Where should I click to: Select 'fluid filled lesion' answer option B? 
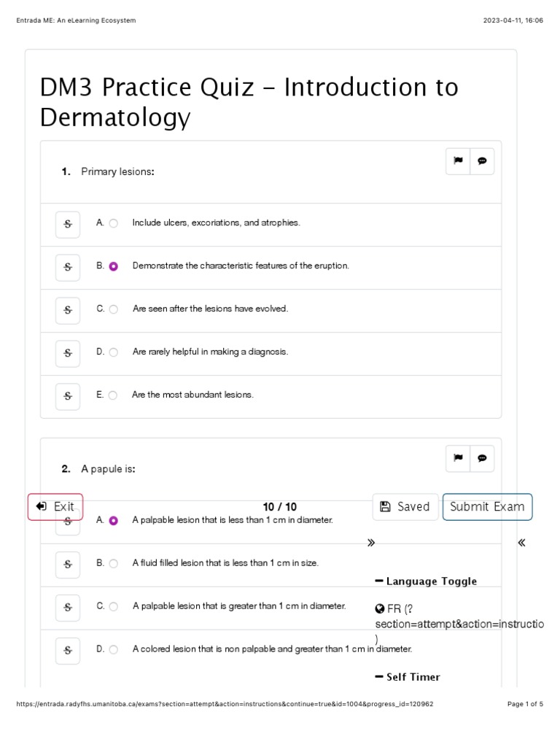(113, 564)
